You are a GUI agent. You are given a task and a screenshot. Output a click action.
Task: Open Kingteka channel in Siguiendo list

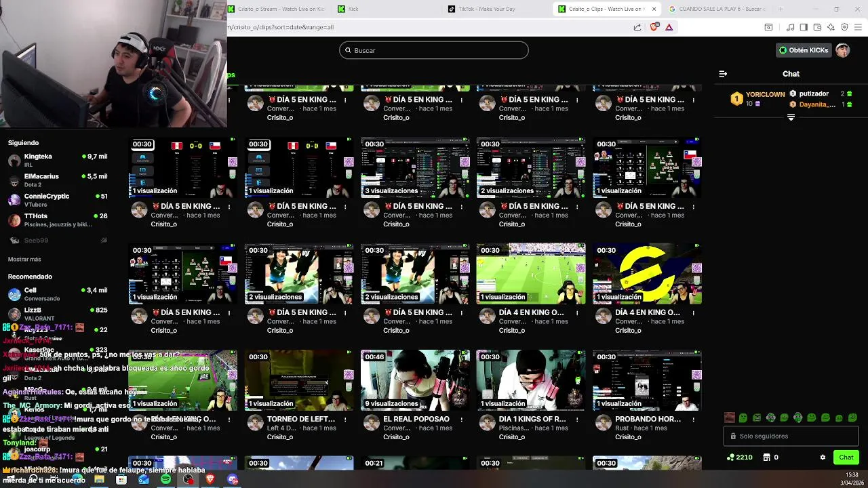coord(58,161)
